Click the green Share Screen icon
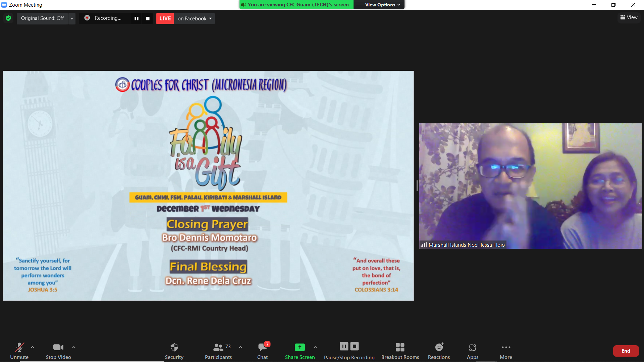The width and height of the screenshot is (644, 362). tap(300, 347)
